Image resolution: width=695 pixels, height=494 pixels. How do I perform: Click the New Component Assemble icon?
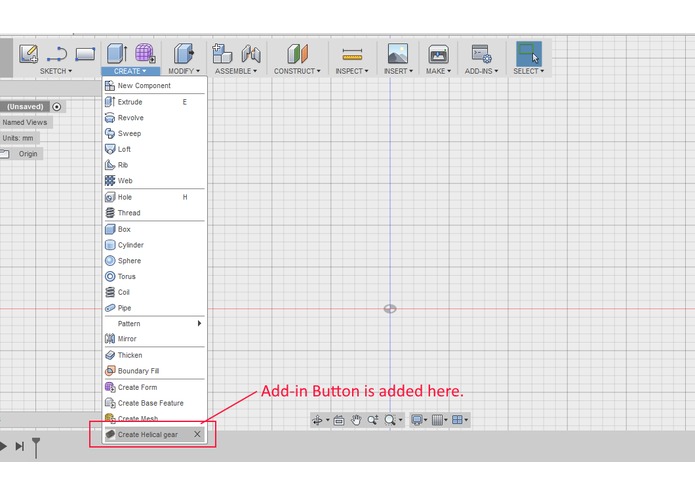point(222,54)
